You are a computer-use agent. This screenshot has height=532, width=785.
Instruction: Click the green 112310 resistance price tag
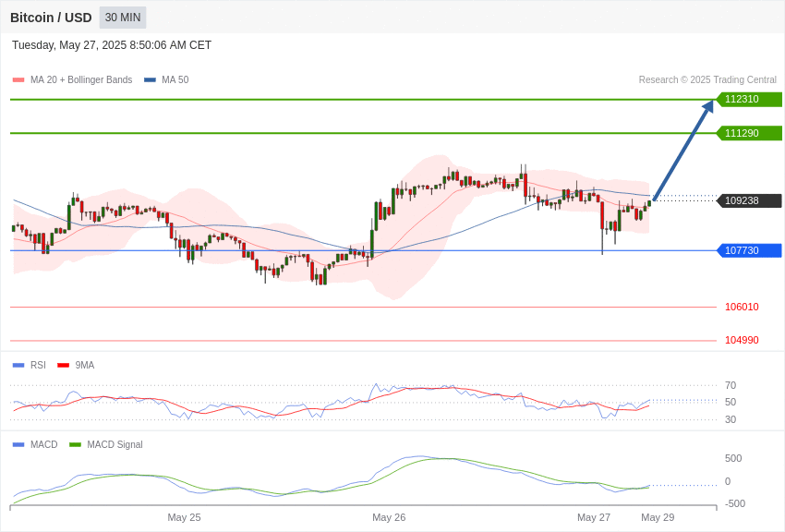748,99
